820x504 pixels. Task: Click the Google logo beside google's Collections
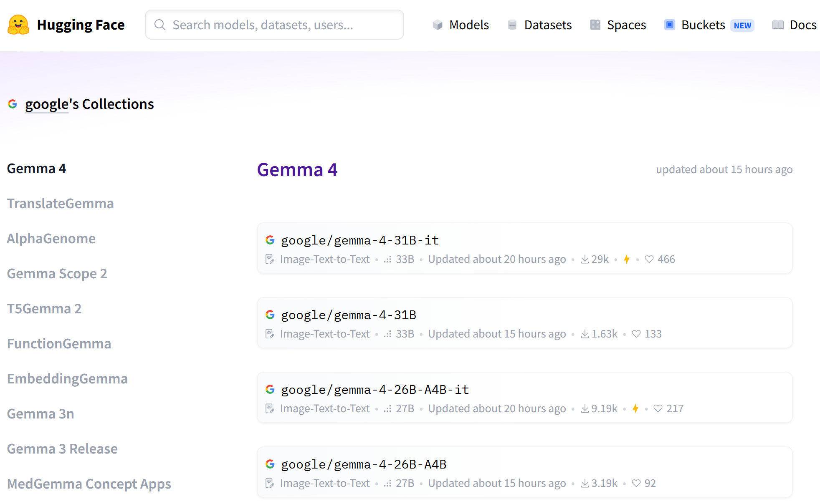(13, 104)
